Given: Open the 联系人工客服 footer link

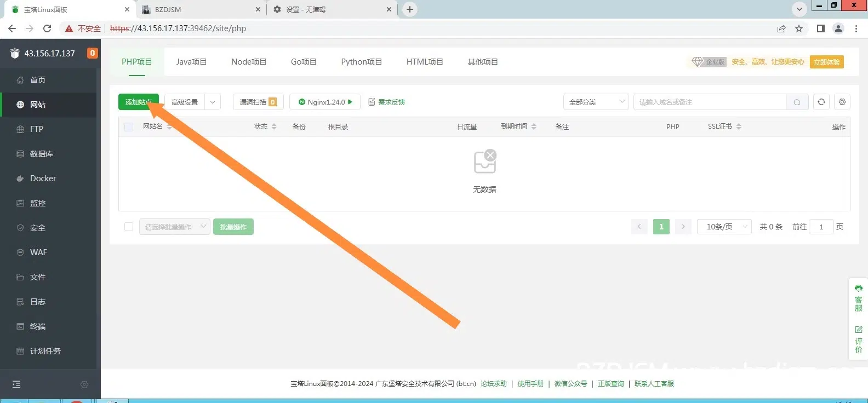Looking at the screenshot, I should tap(654, 384).
